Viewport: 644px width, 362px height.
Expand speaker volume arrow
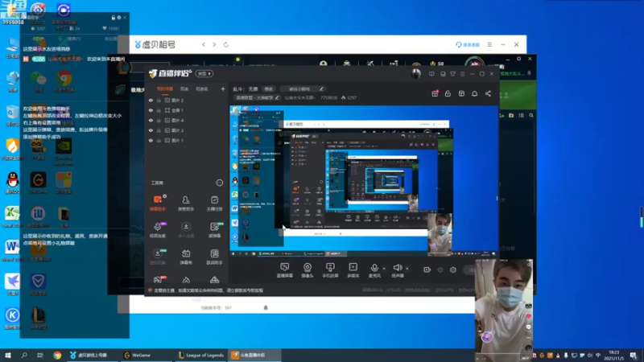pos(407,269)
